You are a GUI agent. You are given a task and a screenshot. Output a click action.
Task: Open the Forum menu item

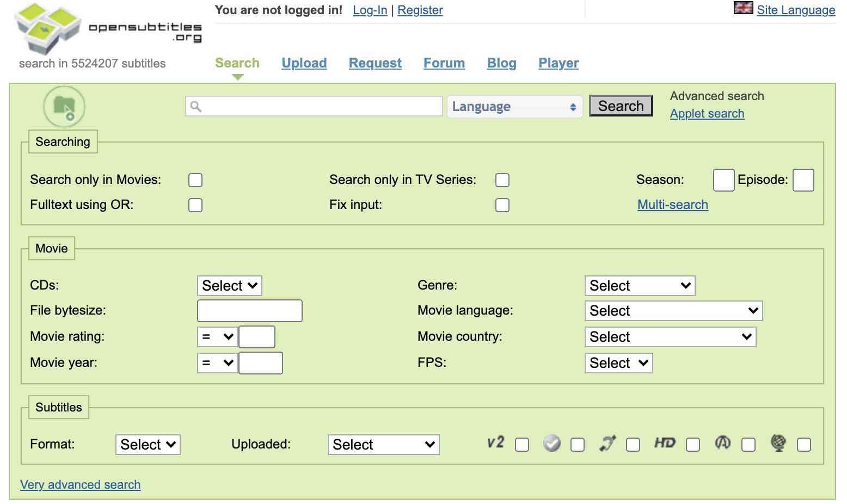pos(444,63)
